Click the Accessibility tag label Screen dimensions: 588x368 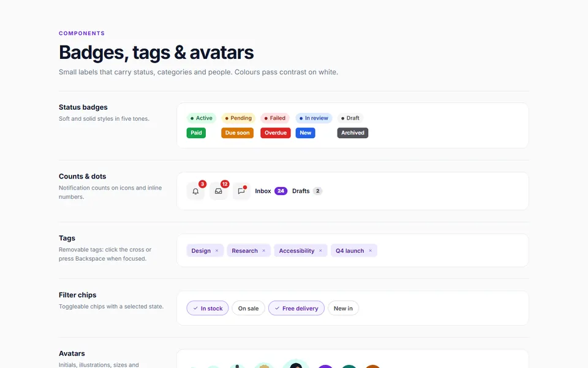(296, 251)
